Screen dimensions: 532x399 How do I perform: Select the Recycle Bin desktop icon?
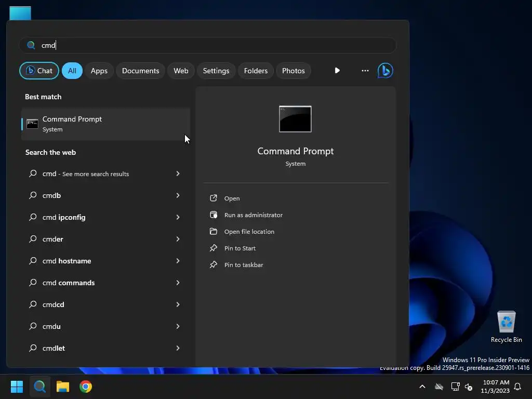pyautogui.click(x=506, y=327)
